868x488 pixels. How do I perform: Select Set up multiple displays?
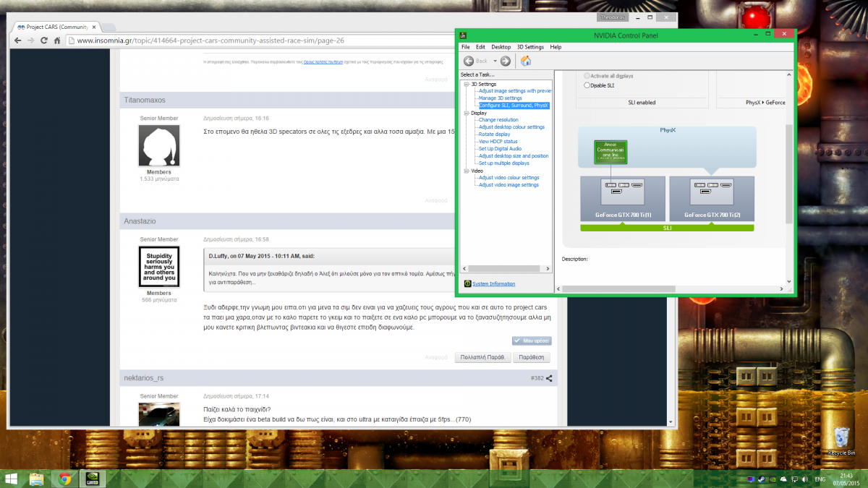pyautogui.click(x=504, y=163)
